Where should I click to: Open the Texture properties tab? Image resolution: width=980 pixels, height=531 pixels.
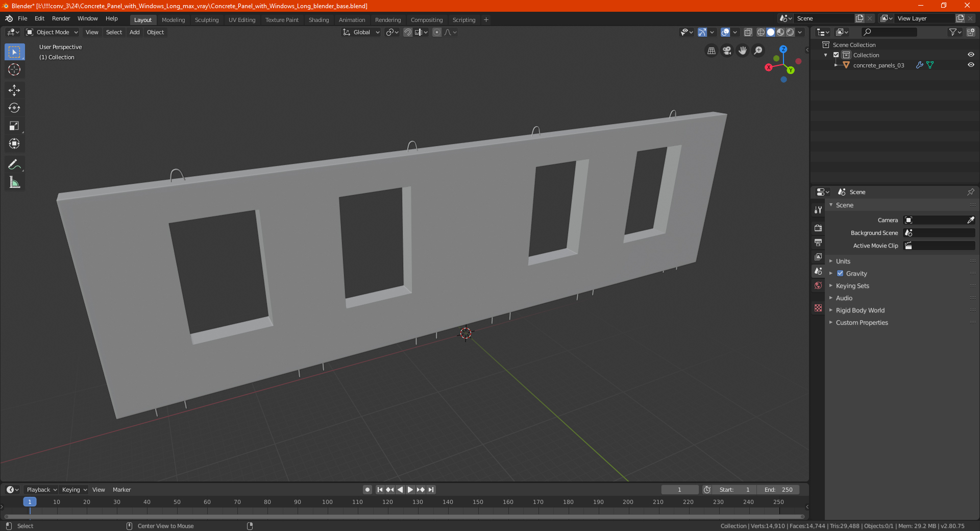pos(818,308)
